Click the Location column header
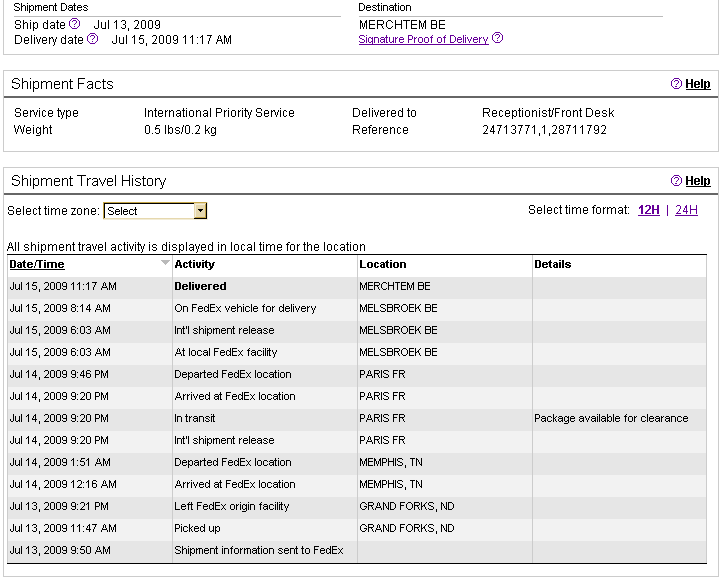This screenshot has width=726, height=582. [x=382, y=264]
